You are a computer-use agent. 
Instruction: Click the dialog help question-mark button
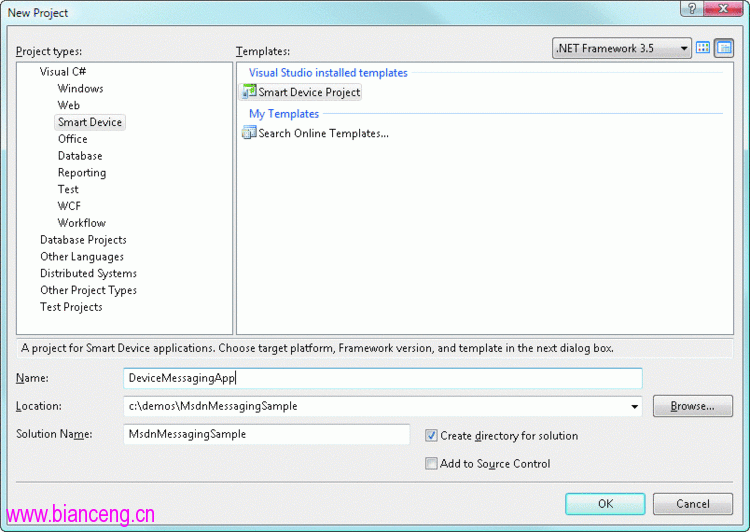693,8
